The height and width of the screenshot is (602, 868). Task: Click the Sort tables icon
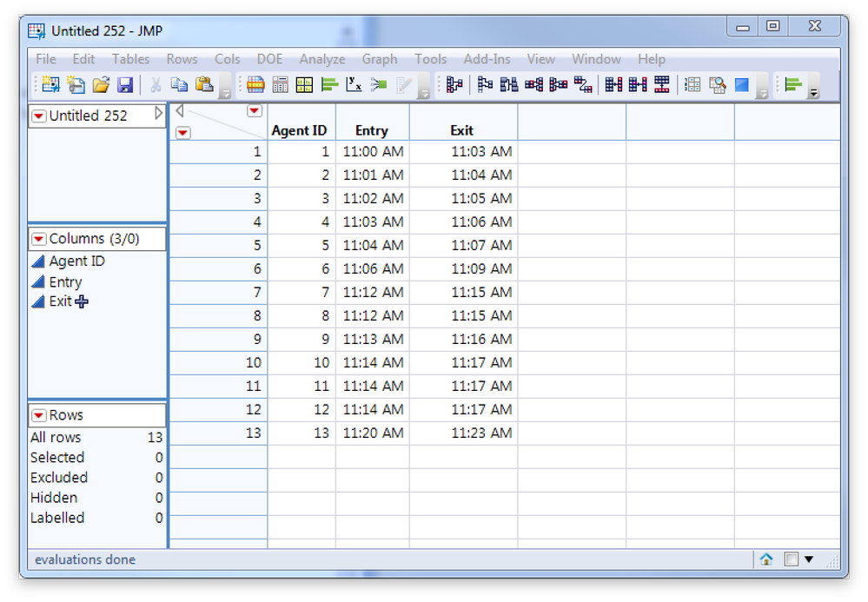click(509, 84)
